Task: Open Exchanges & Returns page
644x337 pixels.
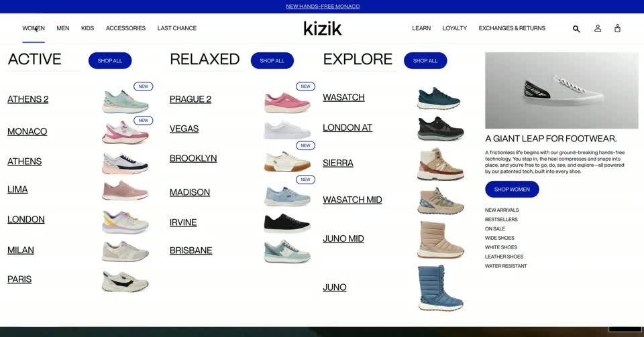Action: pos(512,28)
